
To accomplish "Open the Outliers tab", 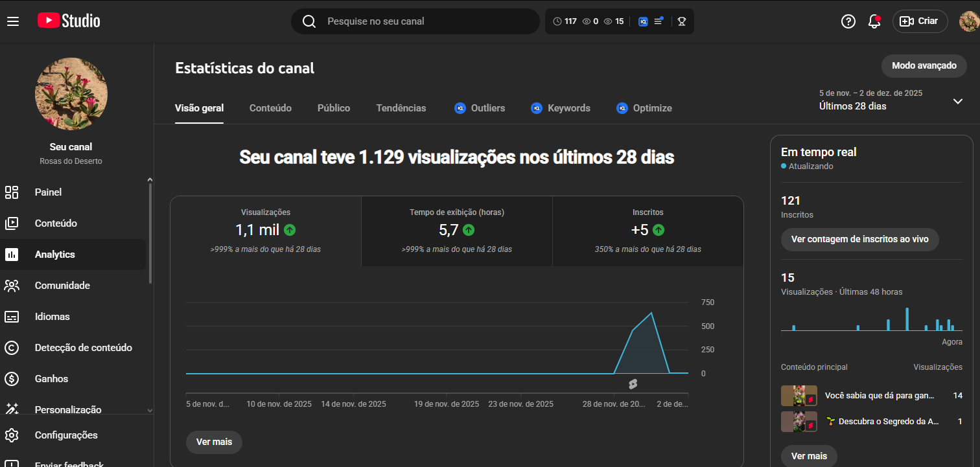I will pyautogui.click(x=480, y=108).
